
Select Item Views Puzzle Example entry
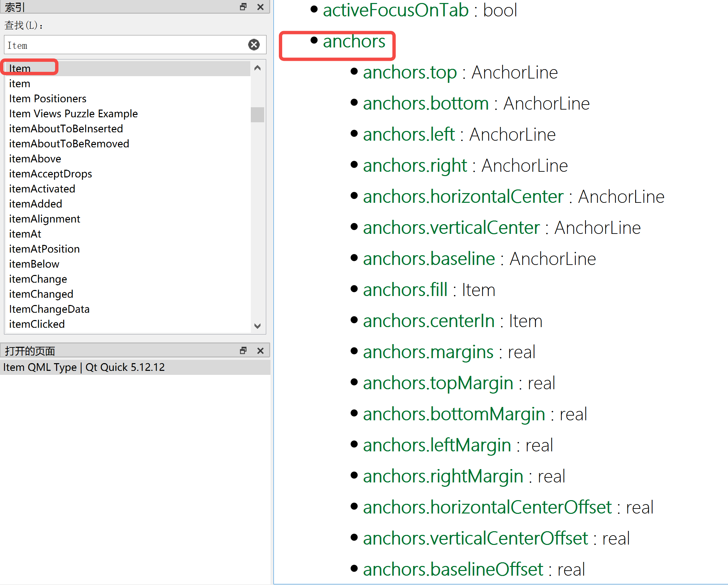(73, 114)
